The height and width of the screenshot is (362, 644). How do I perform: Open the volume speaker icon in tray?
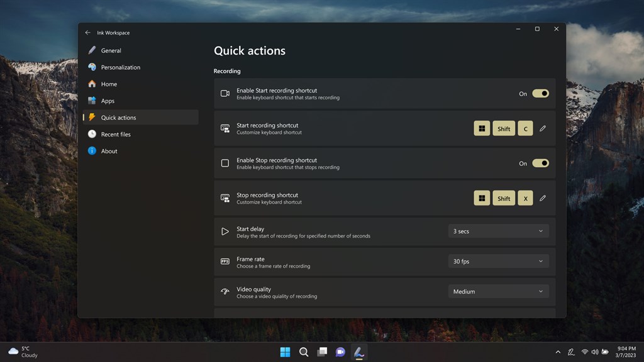coord(595,352)
